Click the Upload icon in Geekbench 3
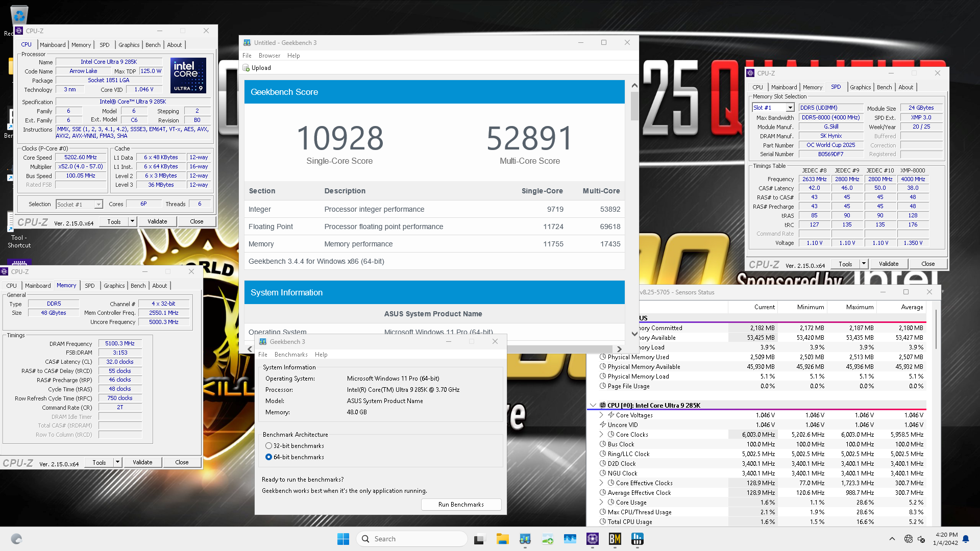The image size is (980, 551). pos(247,68)
